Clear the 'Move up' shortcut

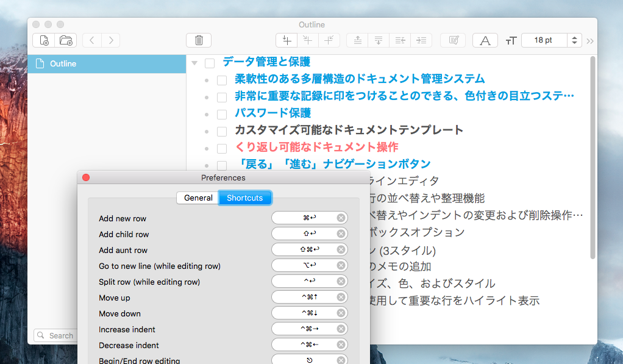coord(341,298)
